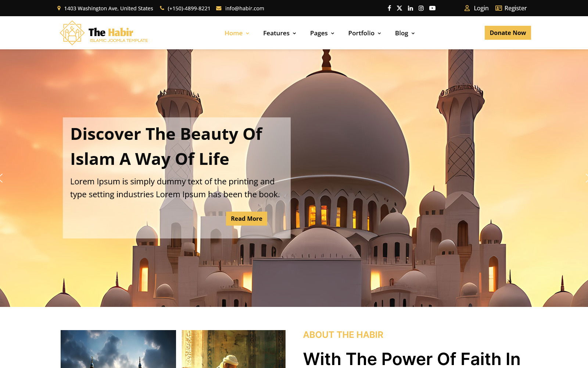
Task: Click the Read More button
Action: (246, 219)
